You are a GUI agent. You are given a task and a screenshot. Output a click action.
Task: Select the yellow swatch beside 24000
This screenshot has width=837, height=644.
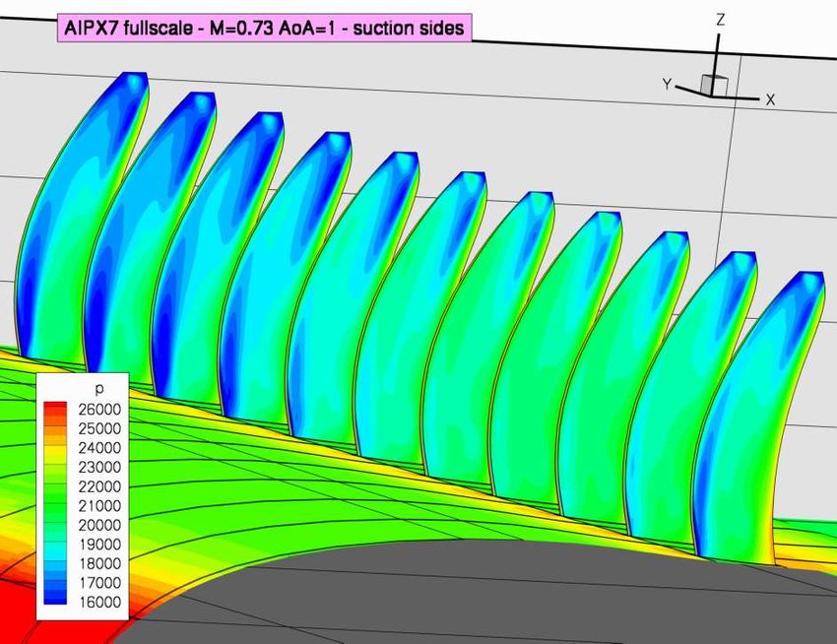pyautogui.click(x=55, y=448)
